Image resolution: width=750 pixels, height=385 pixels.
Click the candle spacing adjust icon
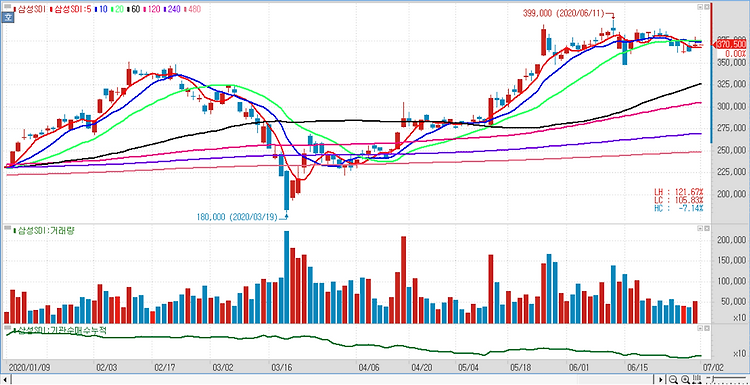tap(696, 380)
